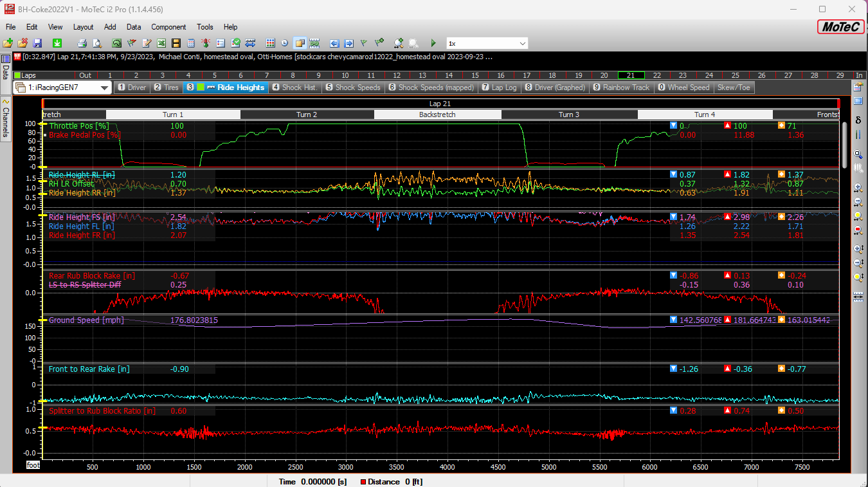
Task: Select lap 22 in the laps bar
Action: click(656, 75)
